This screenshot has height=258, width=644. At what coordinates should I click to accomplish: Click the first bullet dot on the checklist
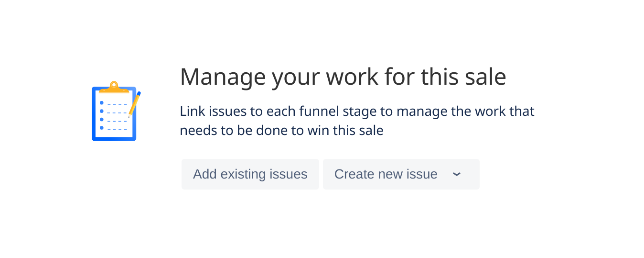101,103
